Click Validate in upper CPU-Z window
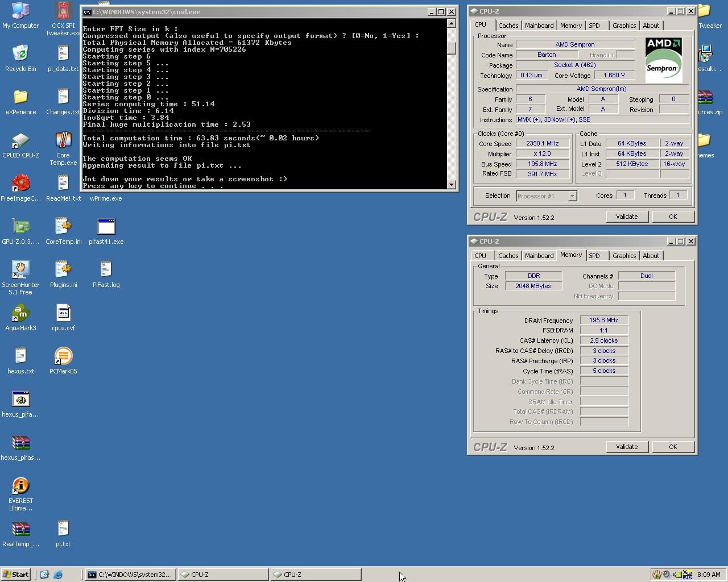This screenshot has height=582, width=728. (x=627, y=217)
